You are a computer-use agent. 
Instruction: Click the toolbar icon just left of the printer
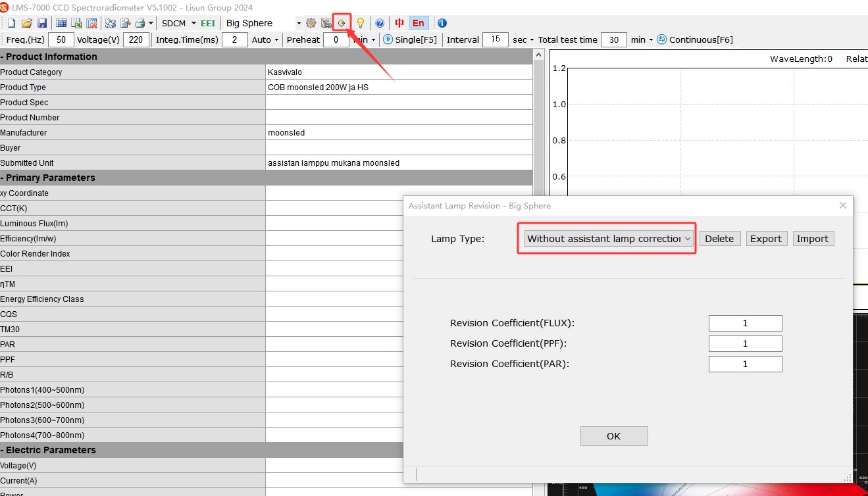[x=125, y=23]
